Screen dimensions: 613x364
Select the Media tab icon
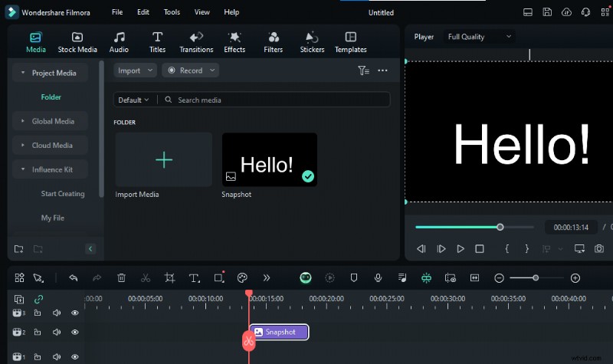click(x=35, y=38)
